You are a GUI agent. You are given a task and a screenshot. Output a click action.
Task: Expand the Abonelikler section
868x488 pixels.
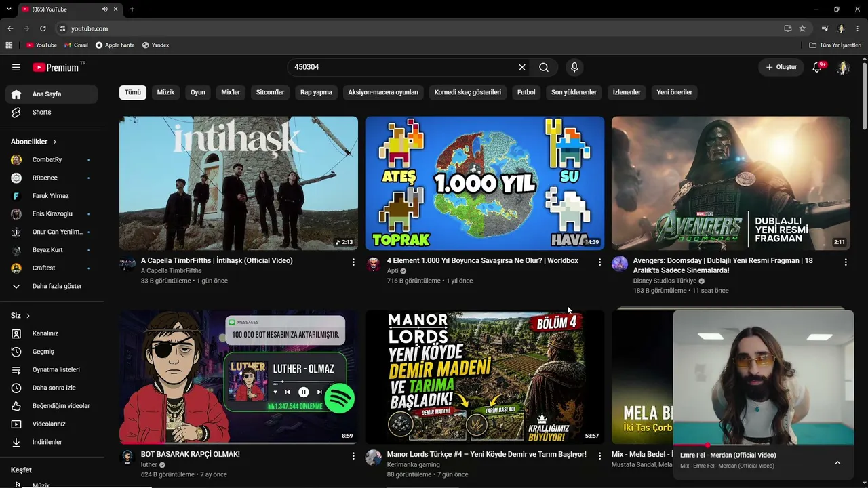(34, 142)
